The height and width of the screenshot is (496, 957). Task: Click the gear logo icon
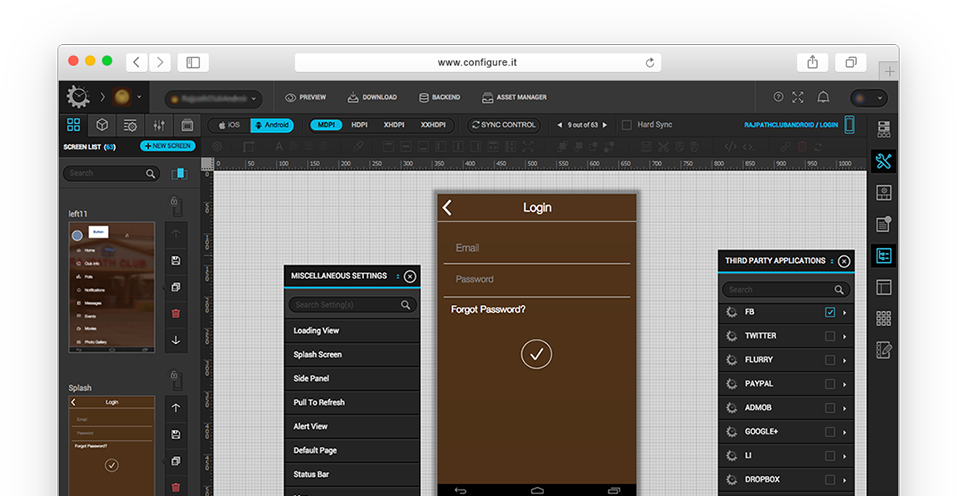tap(78, 96)
